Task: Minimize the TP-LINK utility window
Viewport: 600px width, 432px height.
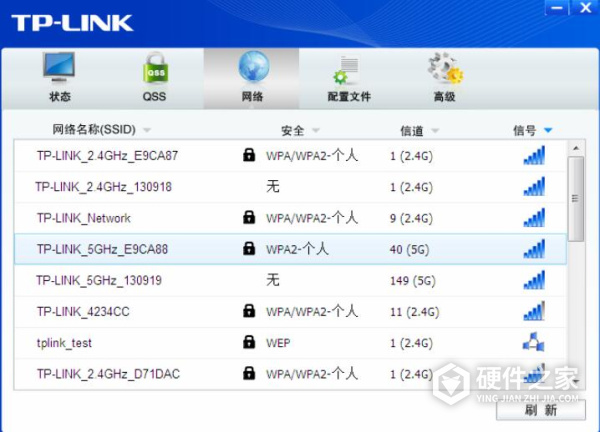Action: coord(557,8)
